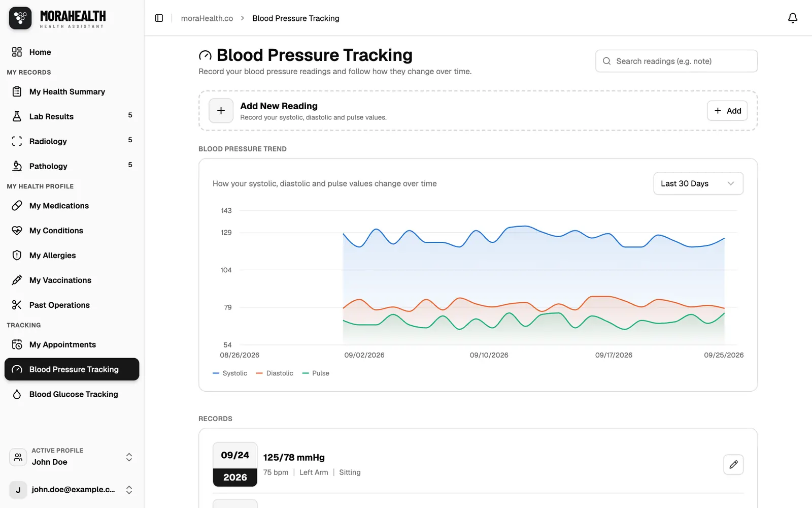Click the My Conditions heart icon

point(17,231)
